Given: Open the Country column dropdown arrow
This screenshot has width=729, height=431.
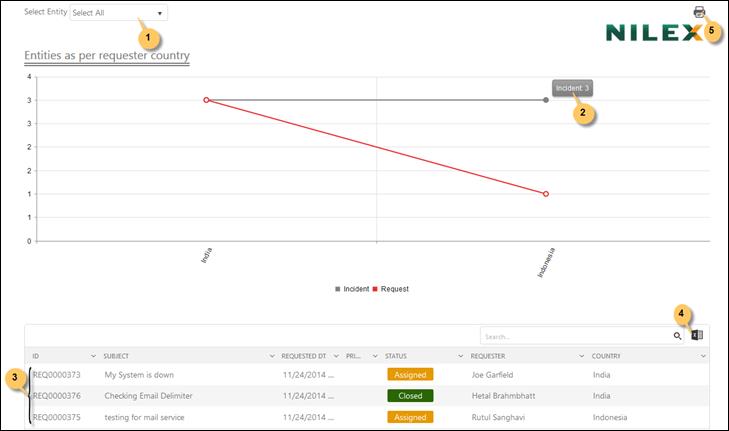Looking at the screenshot, I should tap(703, 356).
